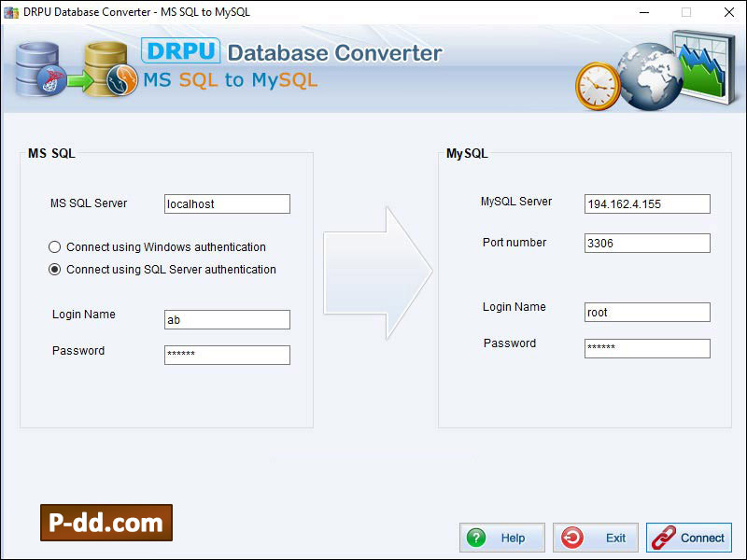
Task: Click the MySQL Server address field
Action: pyautogui.click(x=647, y=203)
